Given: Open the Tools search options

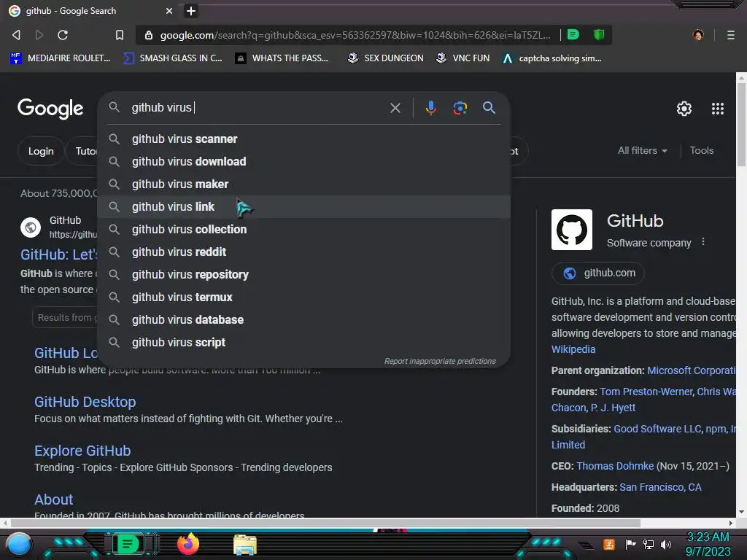Looking at the screenshot, I should (x=701, y=150).
